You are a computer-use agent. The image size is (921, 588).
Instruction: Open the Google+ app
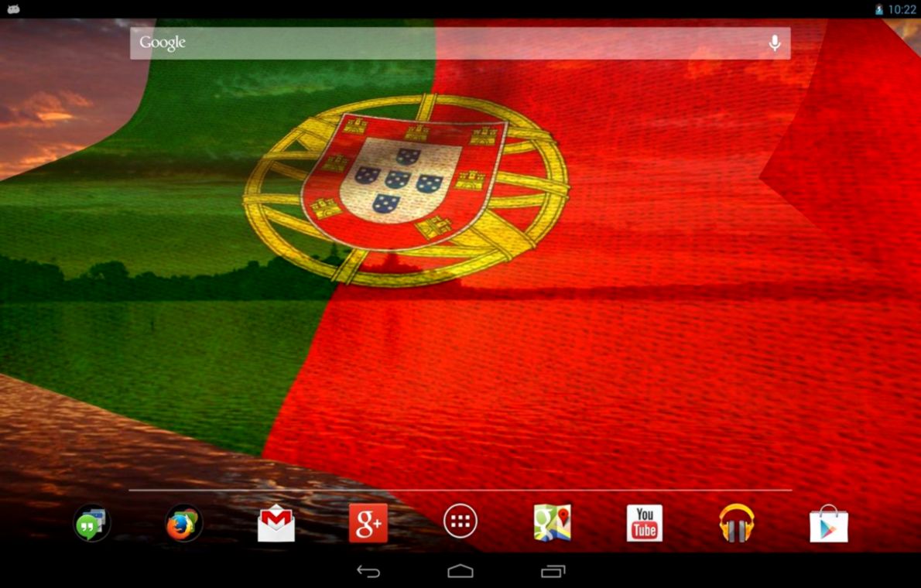[368, 522]
